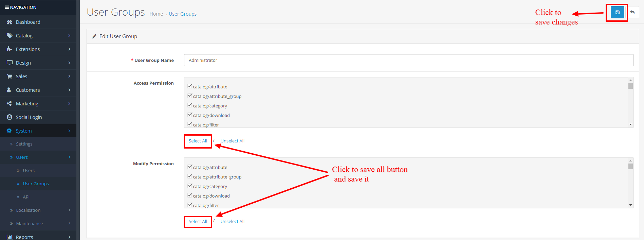Click the Extensions puzzle piece icon
This screenshot has height=240, width=644.
click(10, 49)
